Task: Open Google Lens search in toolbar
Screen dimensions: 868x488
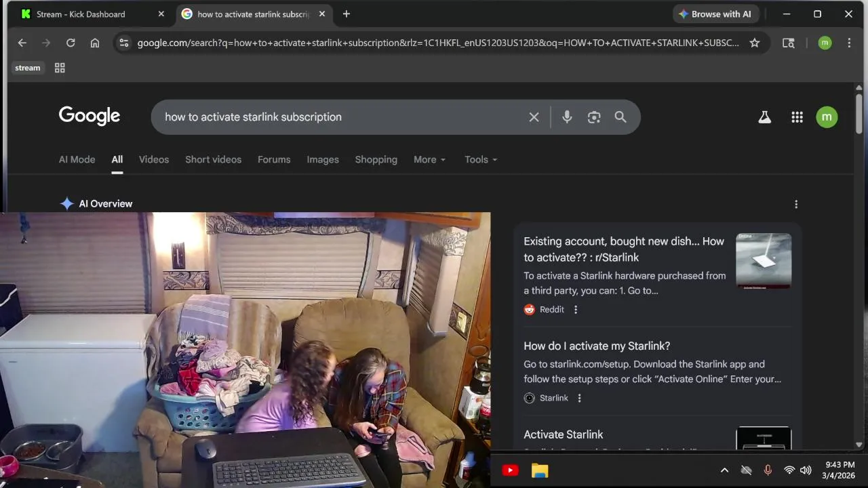Action: click(x=789, y=43)
